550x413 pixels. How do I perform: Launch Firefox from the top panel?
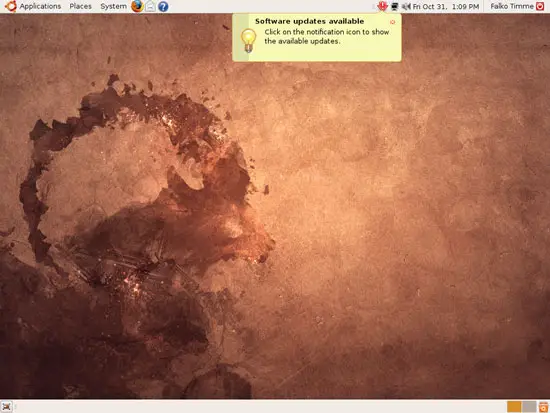(137, 6)
